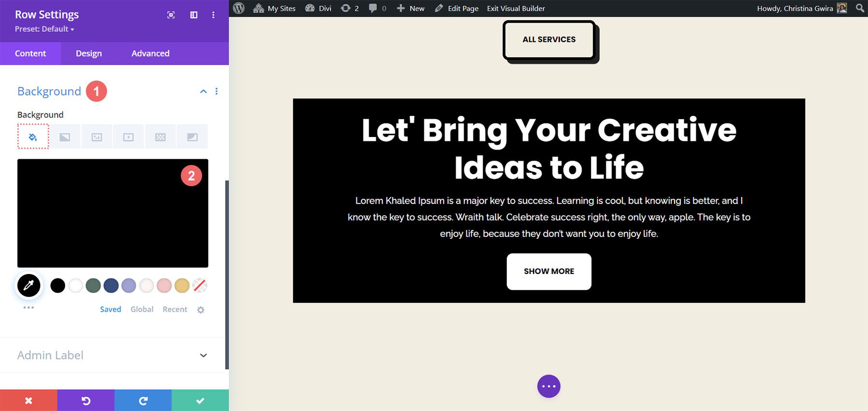Open Background section options menu

click(217, 91)
